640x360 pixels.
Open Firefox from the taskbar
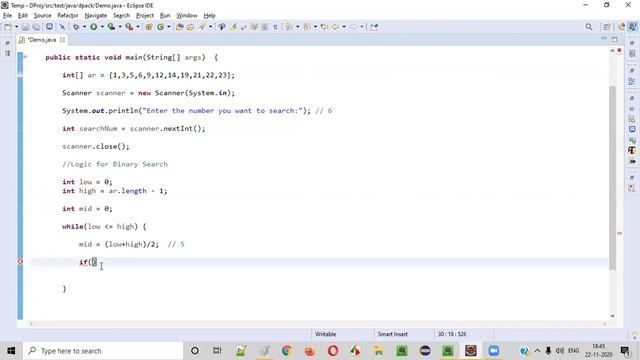(310, 351)
